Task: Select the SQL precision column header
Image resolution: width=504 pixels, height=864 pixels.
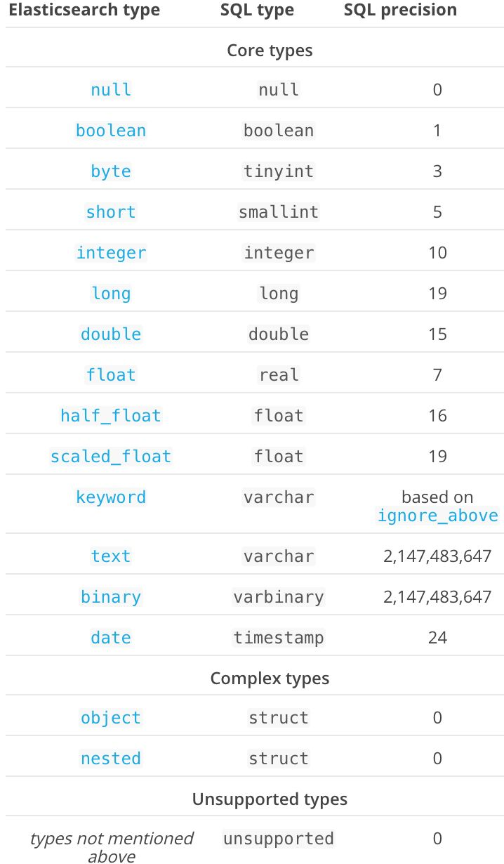Action: point(400,11)
